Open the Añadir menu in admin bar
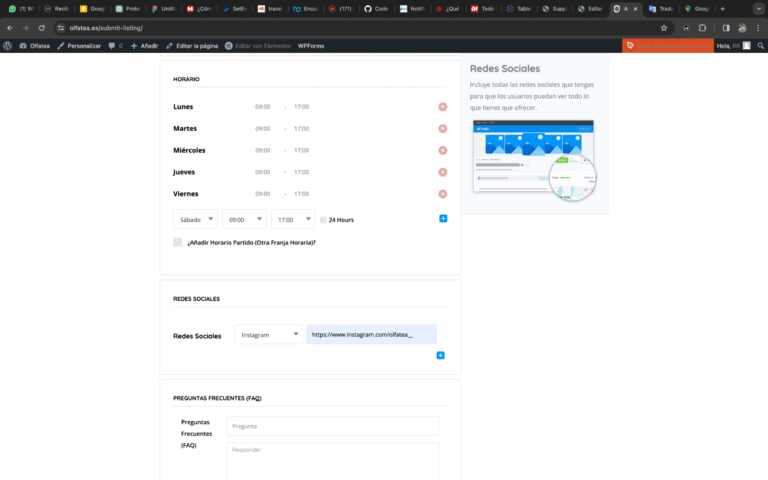The height and width of the screenshot is (480, 768). [x=144, y=46]
